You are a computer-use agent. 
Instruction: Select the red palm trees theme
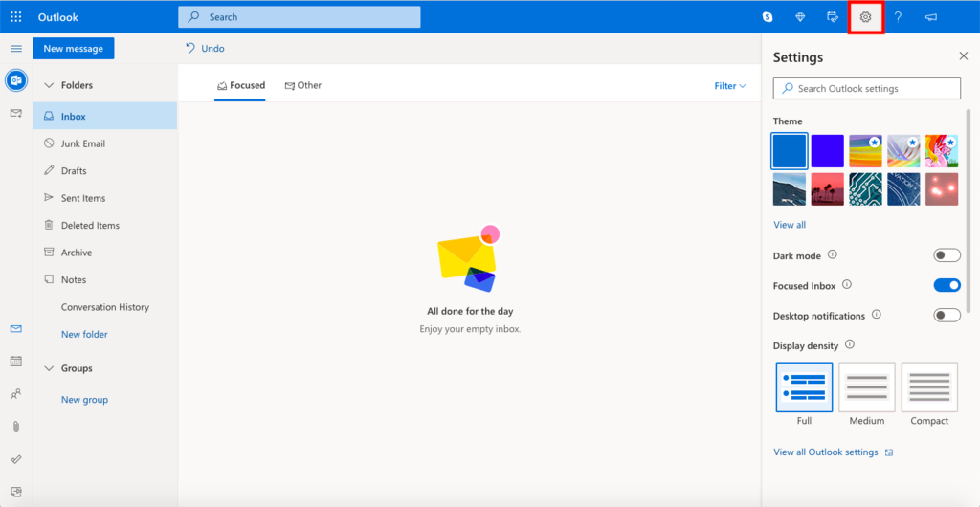pos(828,189)
